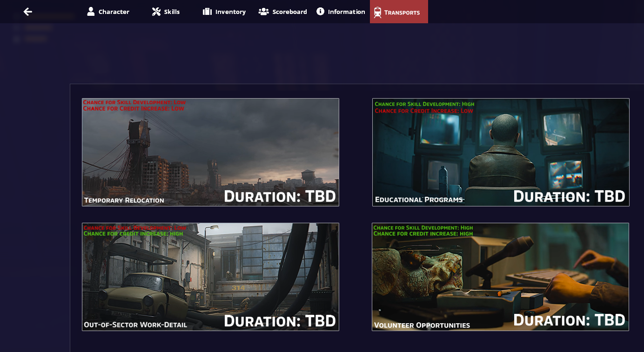Choose the Out-of-Sector Work-Detail transport card
644x352 pixels.
pyautogui.click(x=210, y=277)
